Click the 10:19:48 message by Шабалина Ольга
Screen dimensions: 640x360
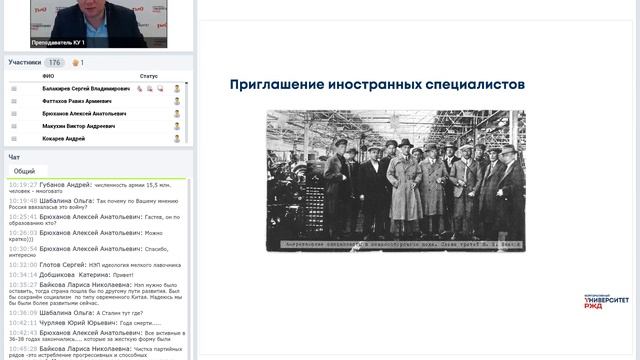click(x=94, y=204)
